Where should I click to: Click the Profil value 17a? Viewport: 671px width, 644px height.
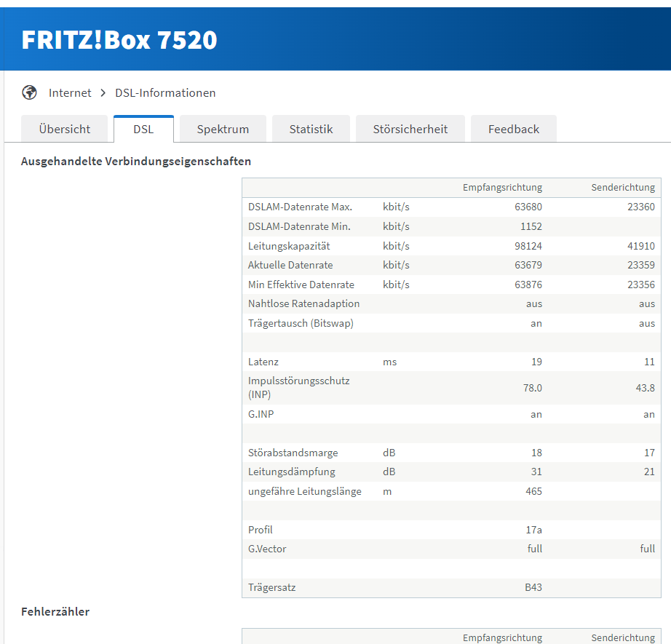click(533, 530)
